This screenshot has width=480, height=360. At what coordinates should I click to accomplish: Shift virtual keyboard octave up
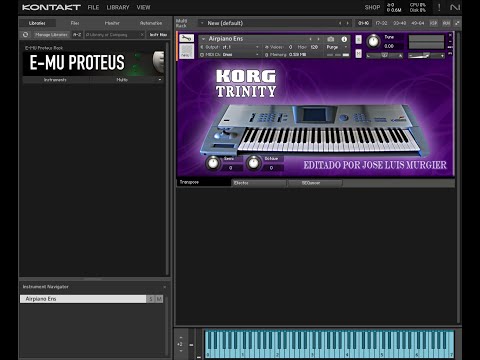point(181,338)
